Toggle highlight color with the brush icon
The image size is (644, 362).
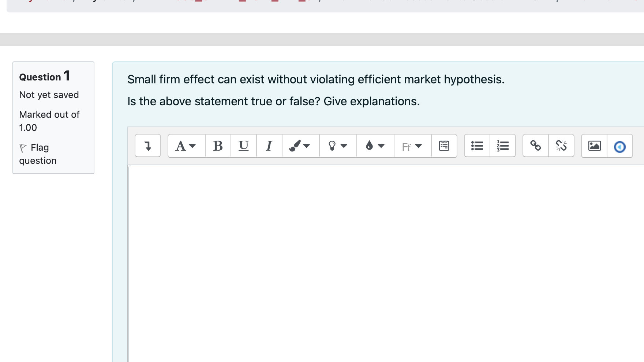300,146
